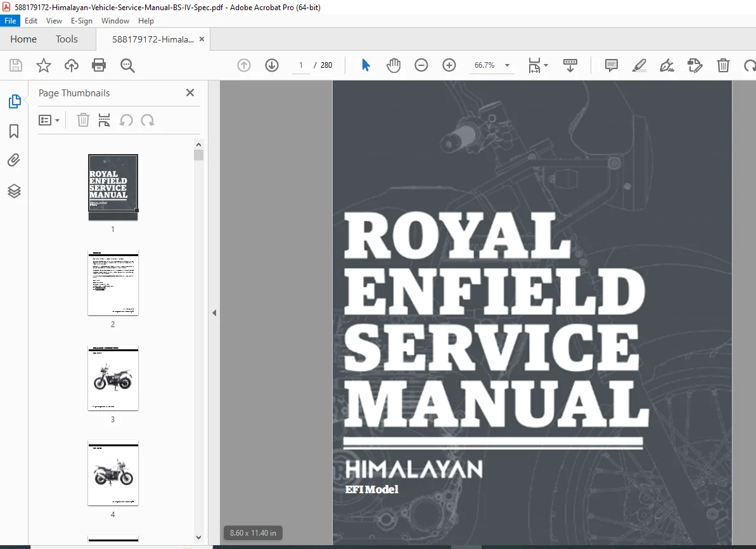Click print pages icon in thumbnails panel
This screenshot has height=549, width=756.
[104, 120]
